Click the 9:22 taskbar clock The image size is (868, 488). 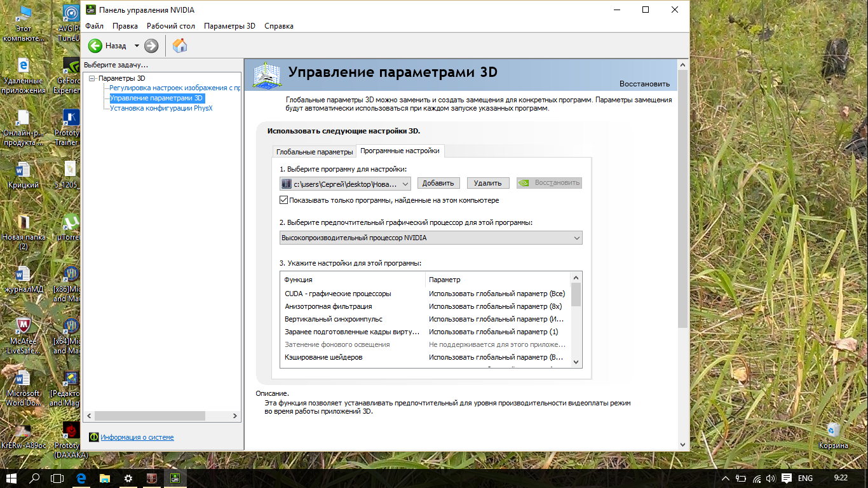point(840,478)
